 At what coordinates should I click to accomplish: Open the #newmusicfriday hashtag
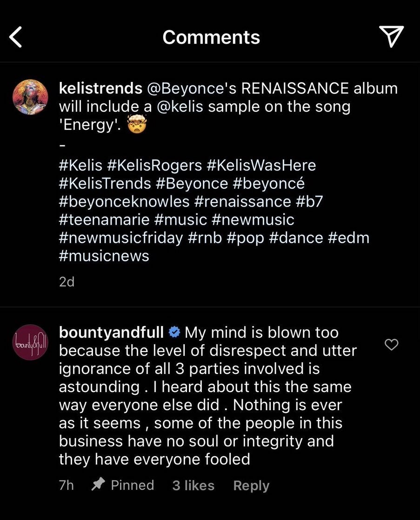coord(121,238)
